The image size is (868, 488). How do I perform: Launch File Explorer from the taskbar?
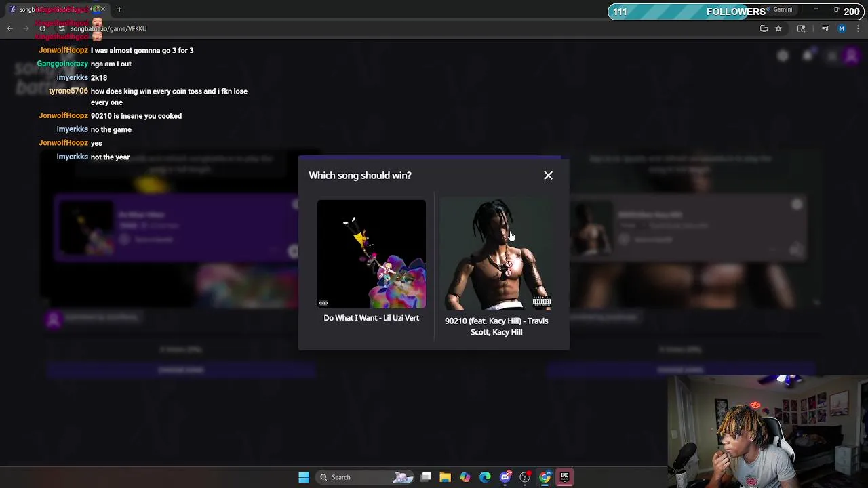tap(445, 477)
